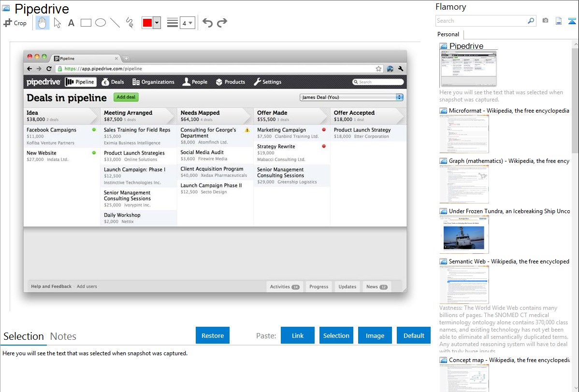Screen dimensions: 579x392
Task: Pick the rectangle drawing tool
Action: [86, 23]
